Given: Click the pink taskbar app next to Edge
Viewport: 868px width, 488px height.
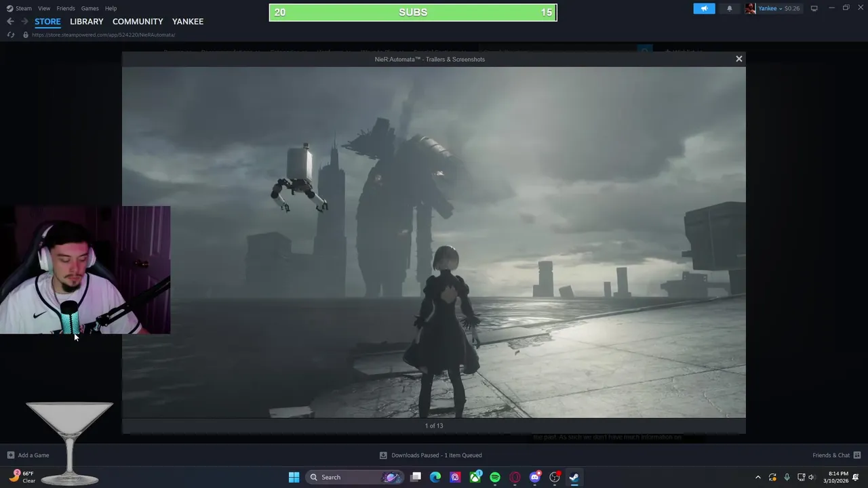Looking at the screenshot, I should coord(455,477).
